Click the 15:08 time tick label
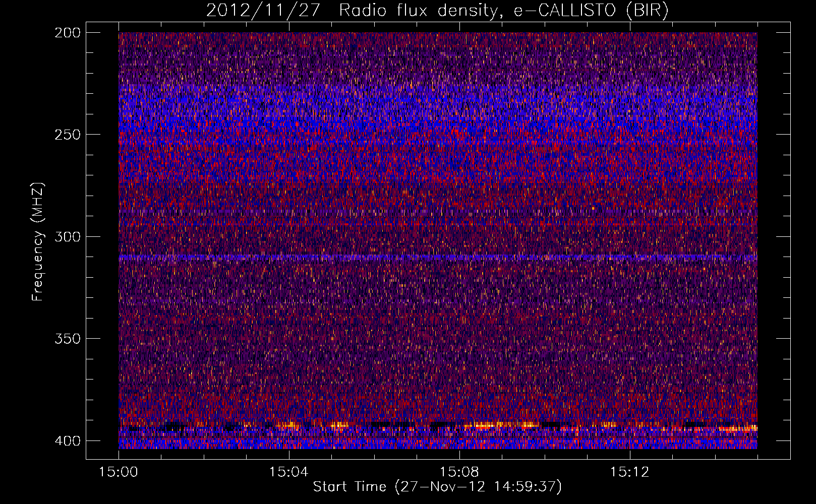The height and width of the screenshot is (504, 816). 459,472
